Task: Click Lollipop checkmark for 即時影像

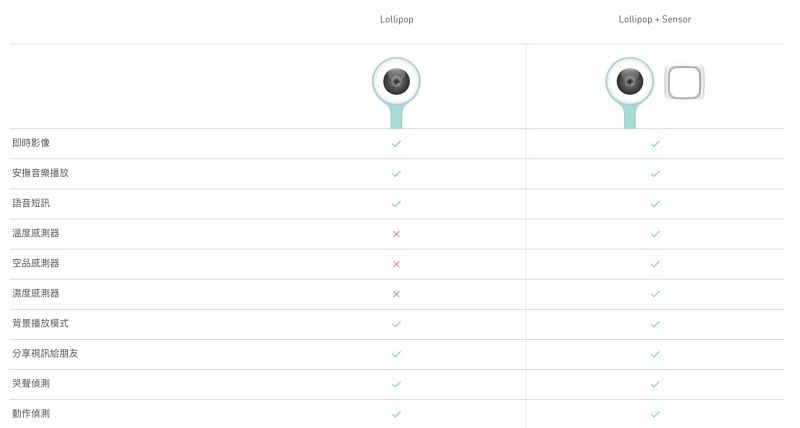Action: pyautogui.click(x=396, y=143)
